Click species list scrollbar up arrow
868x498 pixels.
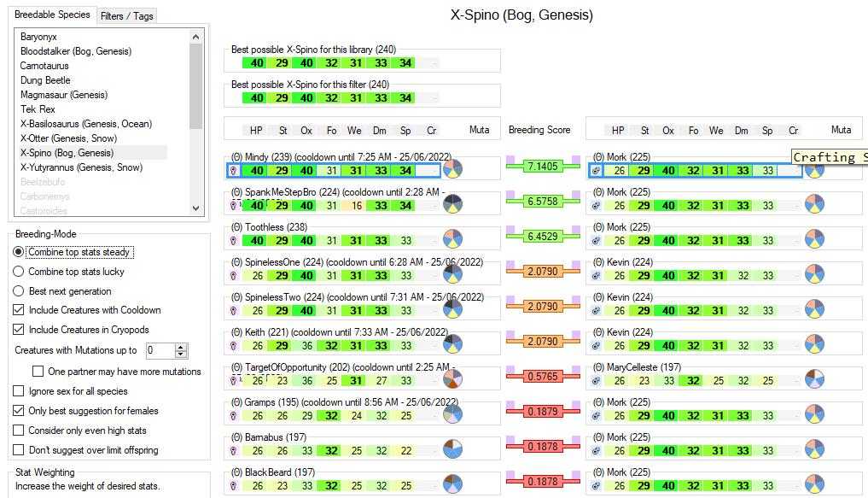(195, 37)
